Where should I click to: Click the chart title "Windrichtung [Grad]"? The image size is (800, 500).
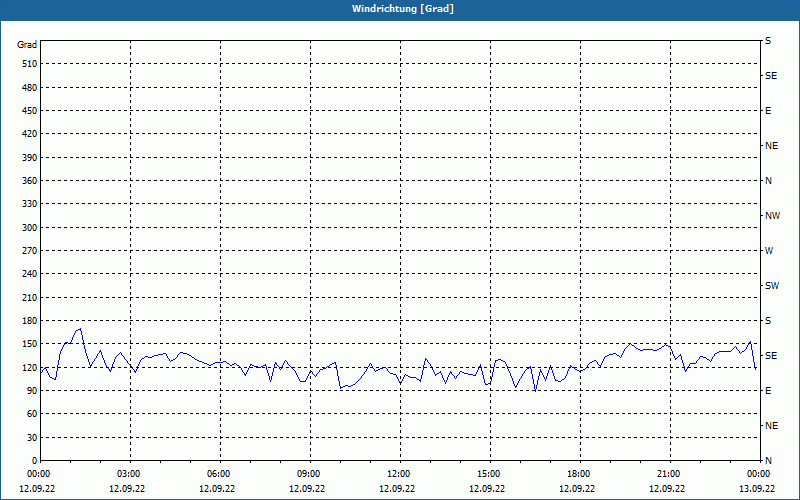click(403, 9)
